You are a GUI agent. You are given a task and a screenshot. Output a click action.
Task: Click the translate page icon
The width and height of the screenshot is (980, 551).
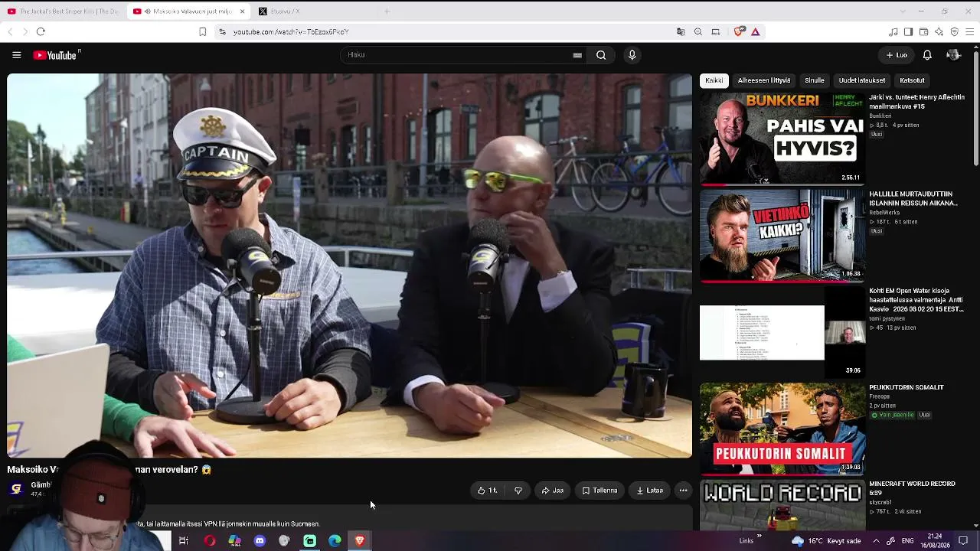click(x=681, y=31)
